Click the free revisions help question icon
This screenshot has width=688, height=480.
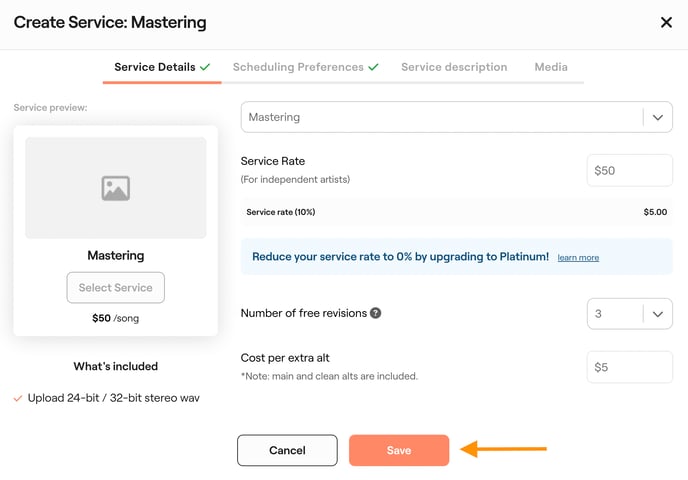tap(376, 313)
